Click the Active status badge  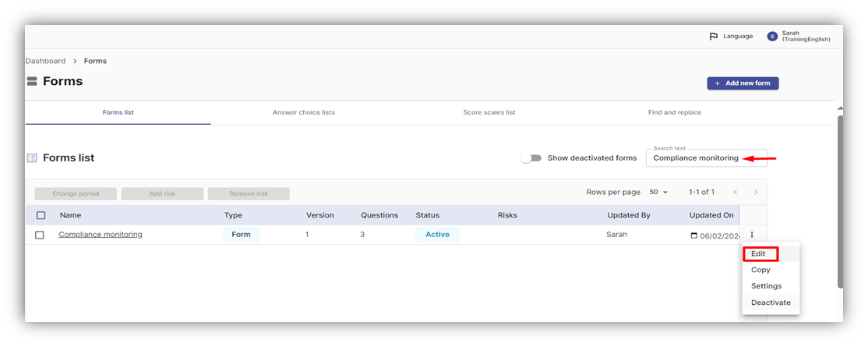pos(437,235)
